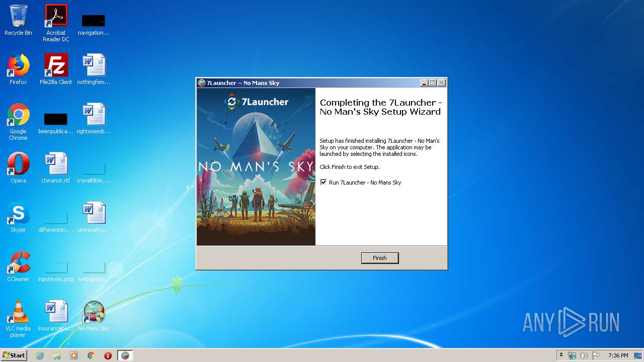
Task: Launch Internet Explorer from taskbar
Action: (40, 355)
